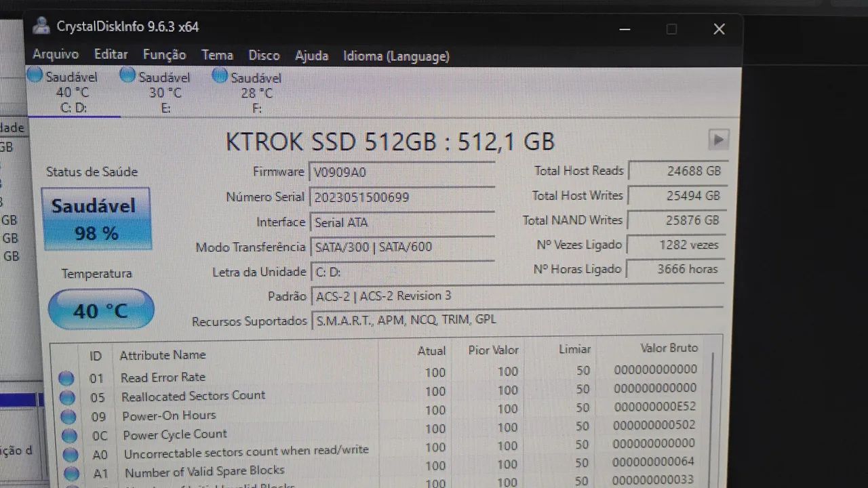Open the Editar menu

click(111, 55)
